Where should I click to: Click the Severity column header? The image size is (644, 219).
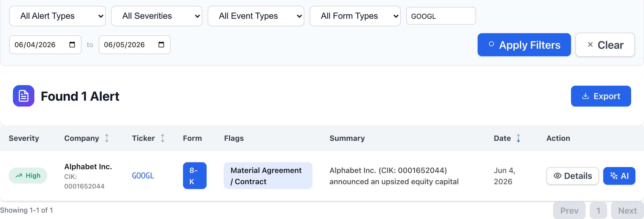coord(24,138)
